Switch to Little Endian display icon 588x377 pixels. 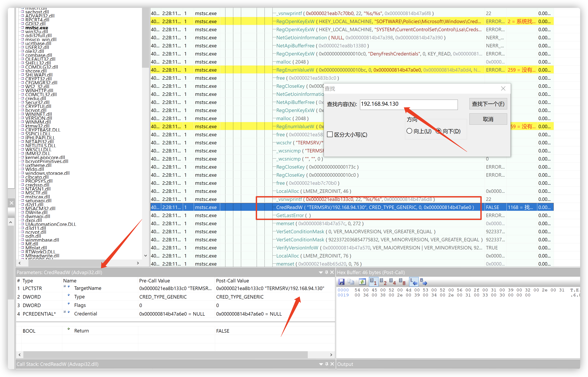point(414,282)
